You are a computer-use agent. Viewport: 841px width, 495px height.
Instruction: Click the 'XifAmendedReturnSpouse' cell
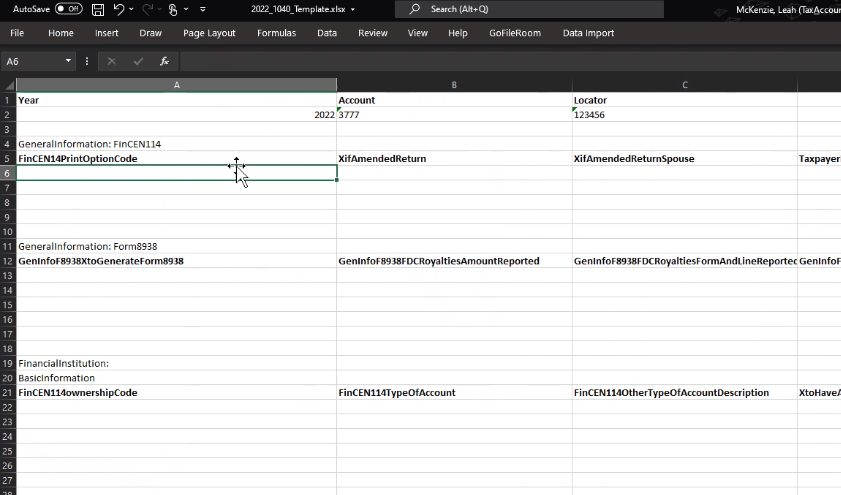(x=685, y=159)
